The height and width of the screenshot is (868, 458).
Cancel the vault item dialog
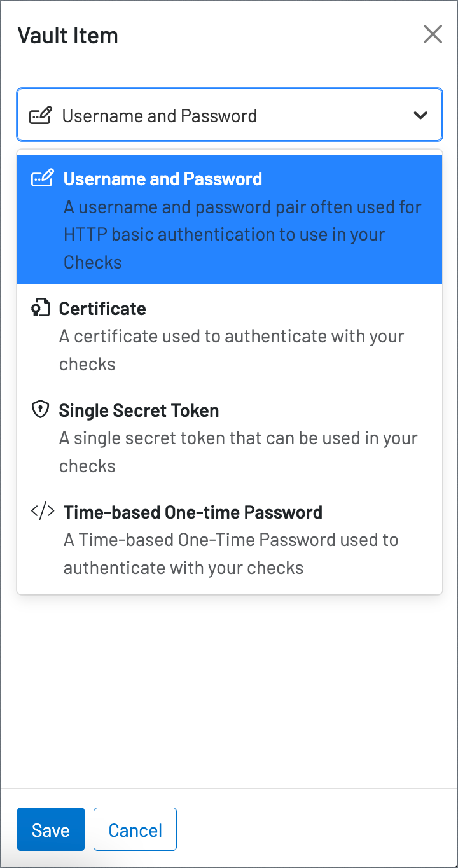[135, 829]
